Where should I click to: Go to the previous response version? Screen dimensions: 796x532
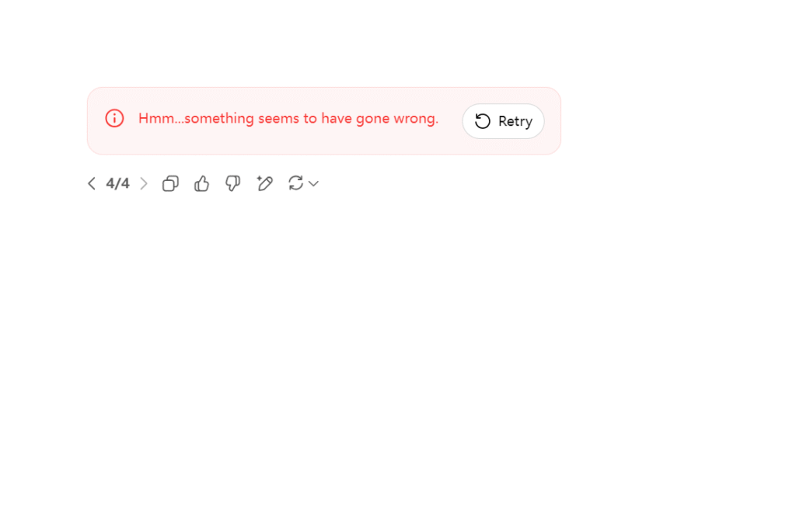click(x=92, y=183)
